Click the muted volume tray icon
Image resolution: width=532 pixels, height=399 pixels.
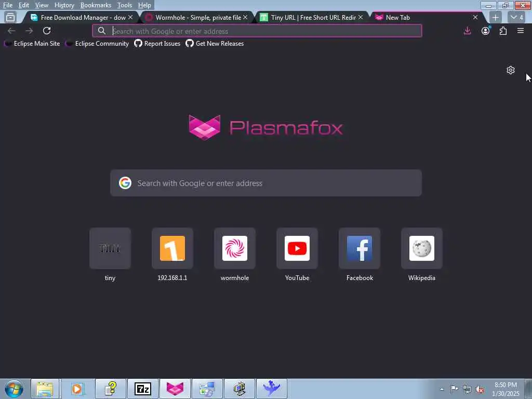coord(480,389)
